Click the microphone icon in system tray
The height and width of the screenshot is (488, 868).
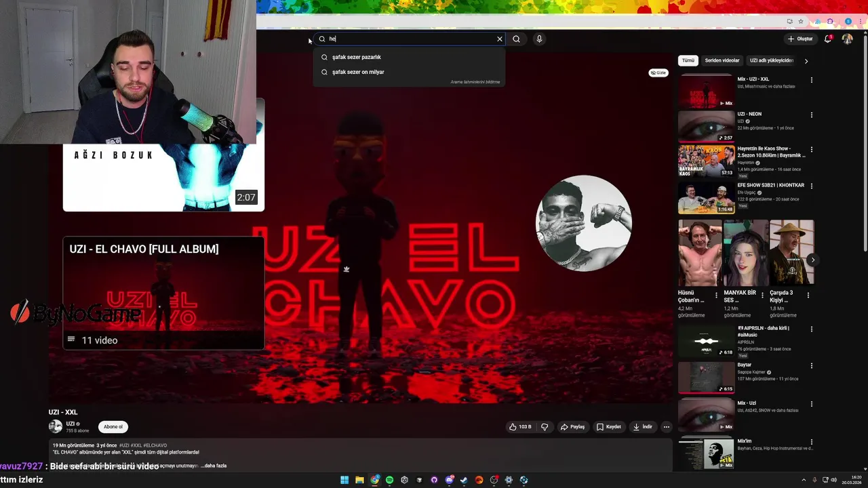click(814, 480)
